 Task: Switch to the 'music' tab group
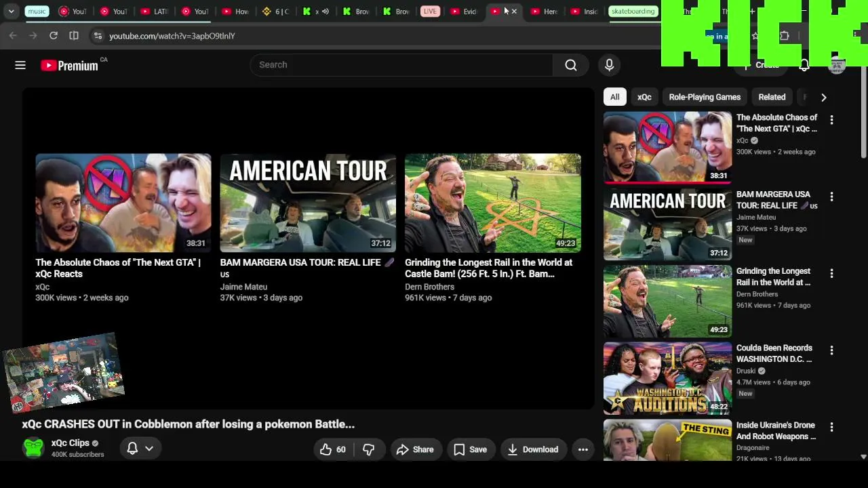37,12
